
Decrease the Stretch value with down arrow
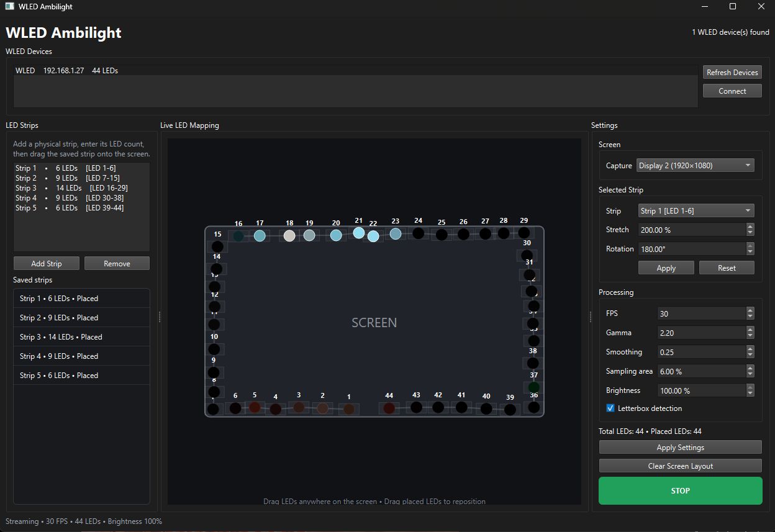pyautogui.click(x=750, y=233)
